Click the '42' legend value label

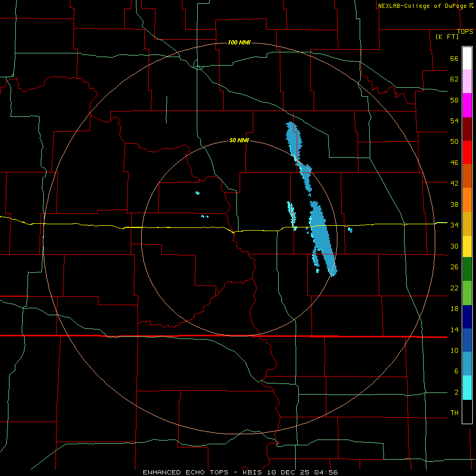(x=454, y=184)
